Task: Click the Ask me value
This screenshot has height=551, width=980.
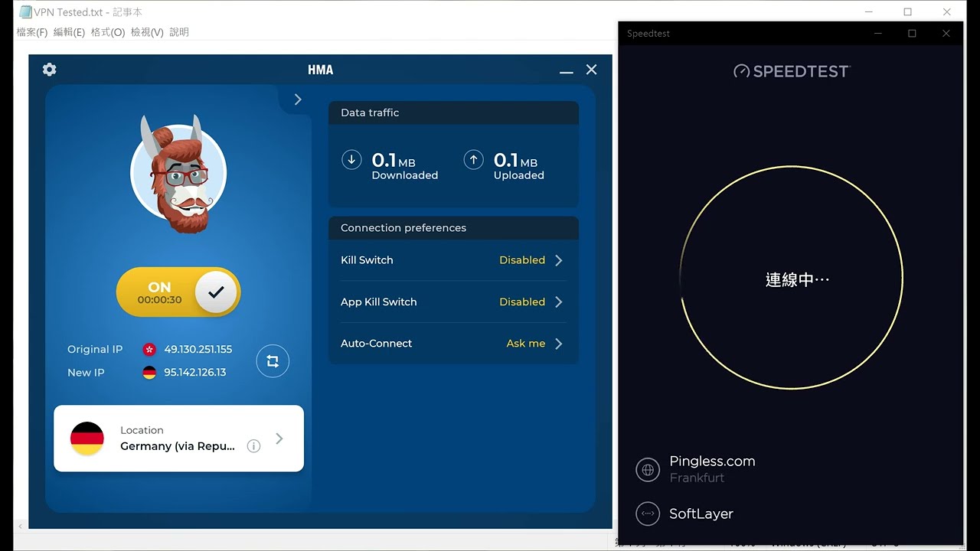Action: [526, 344]
